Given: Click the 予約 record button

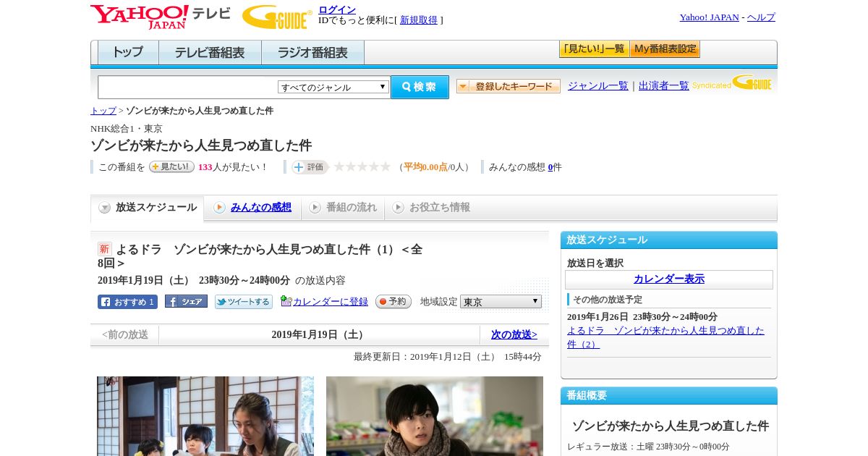Looking at the screenshot, I should (393, 302).
